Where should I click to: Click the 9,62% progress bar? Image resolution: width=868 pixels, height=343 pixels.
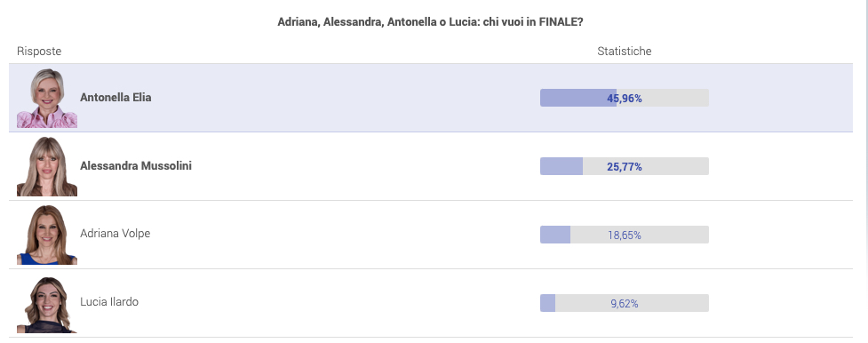625,303
